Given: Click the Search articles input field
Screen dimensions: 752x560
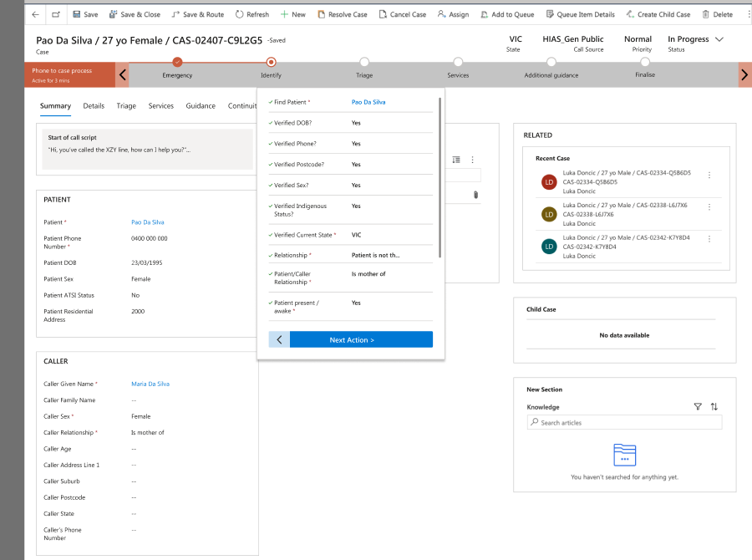Looking at the screenshot, I should coord(622,422).
